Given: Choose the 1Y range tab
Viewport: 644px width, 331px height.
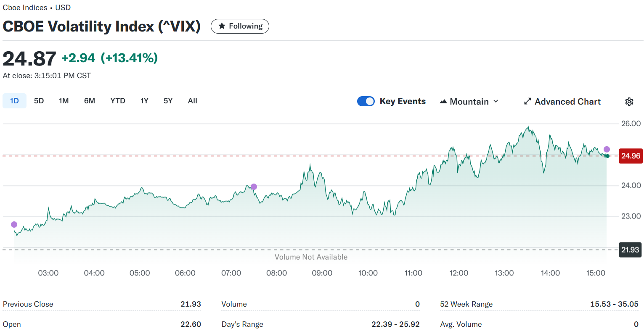Looking at the screenshot, I should (x=144, y=101).
